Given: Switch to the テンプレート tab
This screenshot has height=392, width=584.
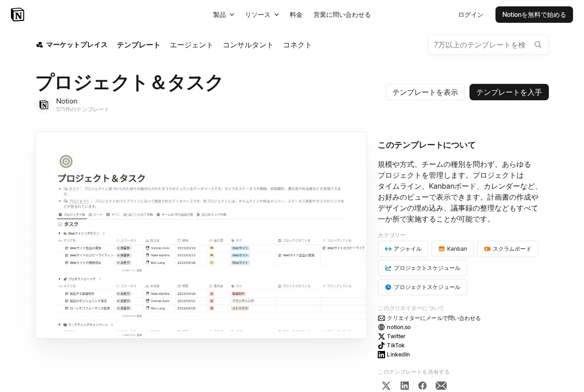Looking at the screenshot, I should pos(139,45).
